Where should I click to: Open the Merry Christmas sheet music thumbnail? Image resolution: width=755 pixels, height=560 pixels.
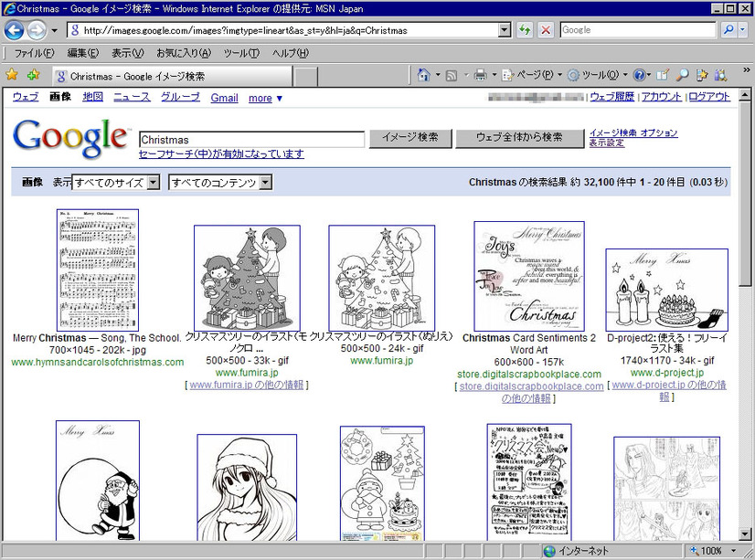click(x=98, y=269)
